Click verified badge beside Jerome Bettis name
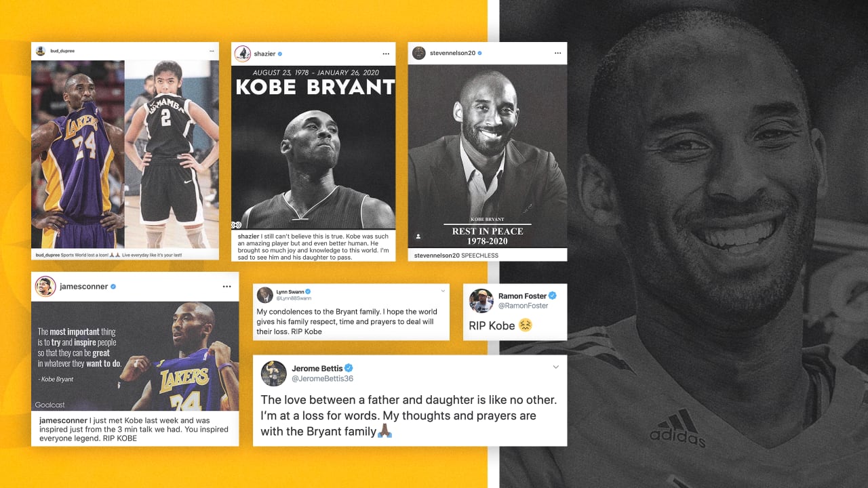This screenshot has height=488, width=868. [349, 368]
